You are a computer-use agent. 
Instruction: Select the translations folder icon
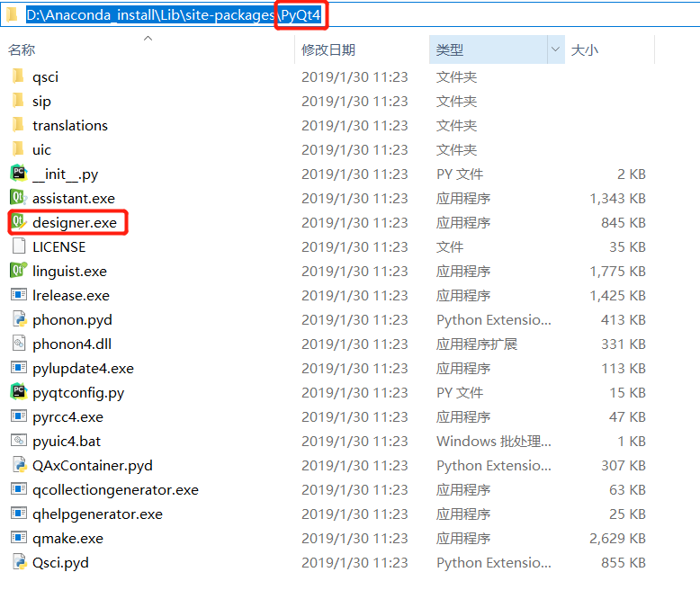(18, 125)
